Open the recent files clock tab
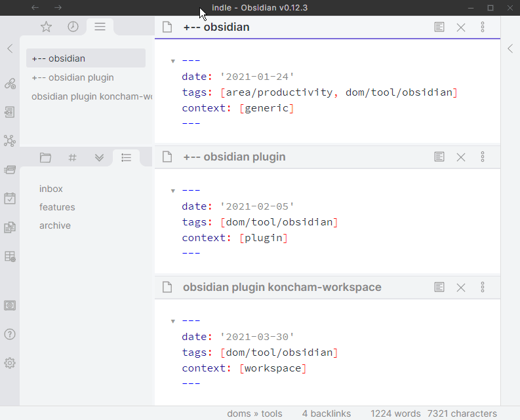 click(73, 26)
